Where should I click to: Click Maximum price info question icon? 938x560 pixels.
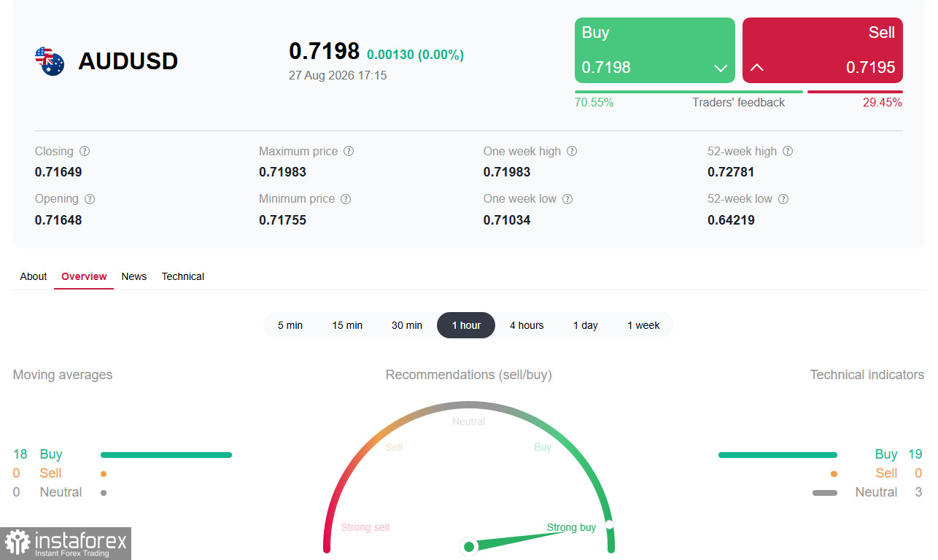pos(349,152)
